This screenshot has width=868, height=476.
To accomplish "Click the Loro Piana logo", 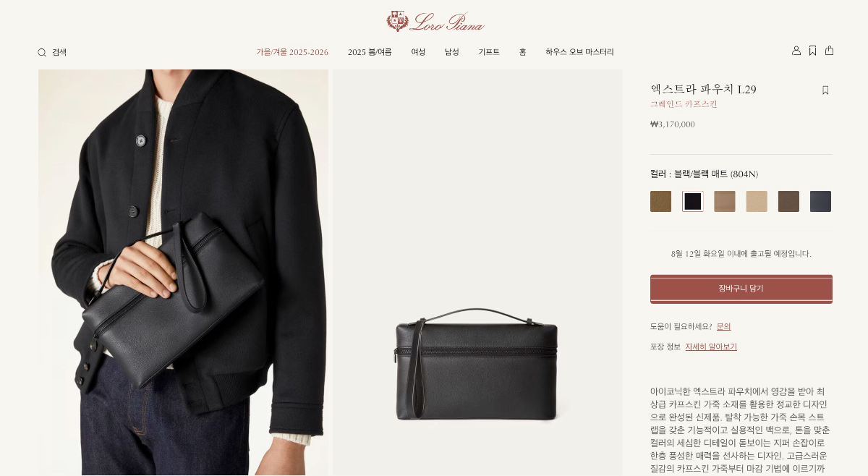I will (x=435, y=21).
